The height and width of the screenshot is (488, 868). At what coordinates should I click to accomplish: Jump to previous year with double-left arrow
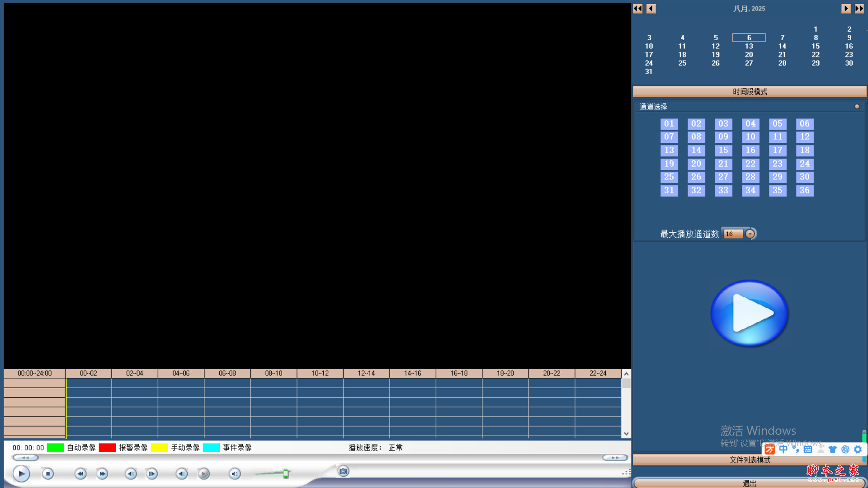click(637, 9)
